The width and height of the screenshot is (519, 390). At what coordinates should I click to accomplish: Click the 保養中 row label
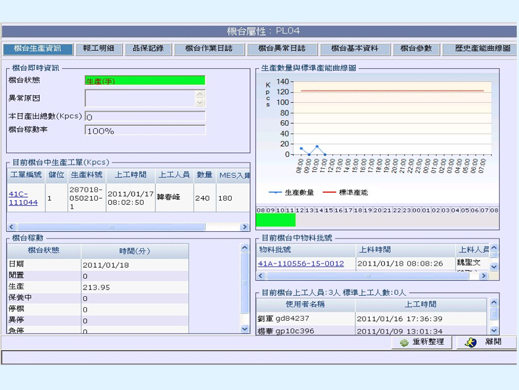[x=20, y=297]
